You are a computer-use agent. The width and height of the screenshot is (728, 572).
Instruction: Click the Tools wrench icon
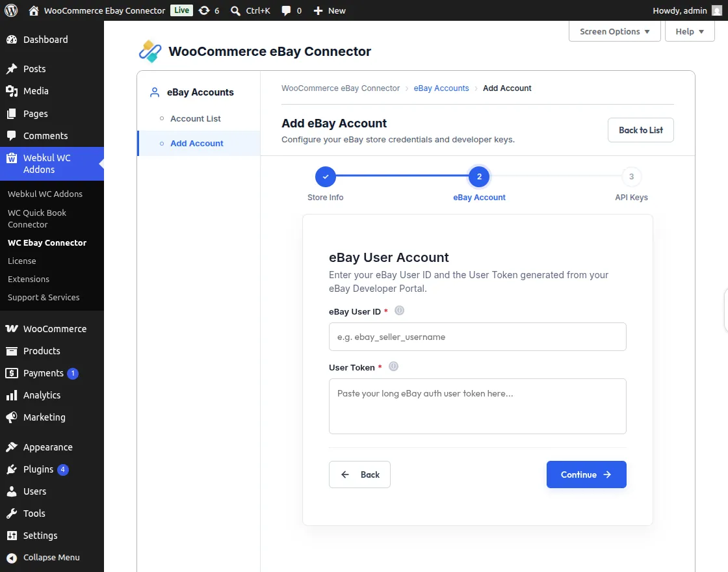[12, 513]
